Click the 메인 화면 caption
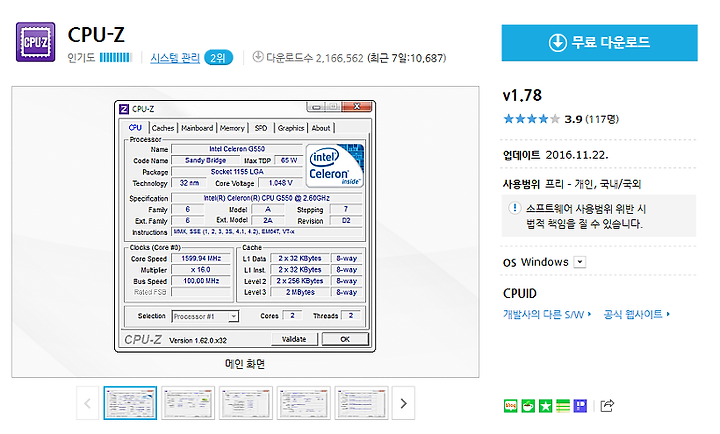The height and width of the screenshot is (434, 720). [x=245, y=364]
